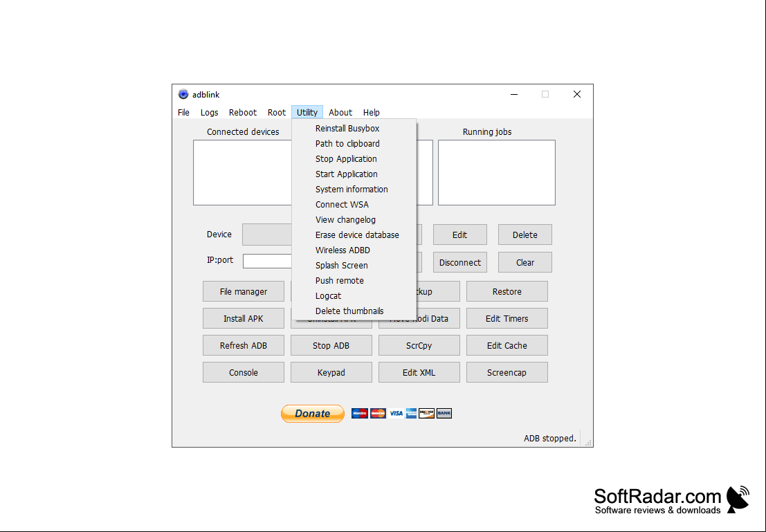Open the File manager
Viewport: 766px width, 532px height.
pos(244,292)
